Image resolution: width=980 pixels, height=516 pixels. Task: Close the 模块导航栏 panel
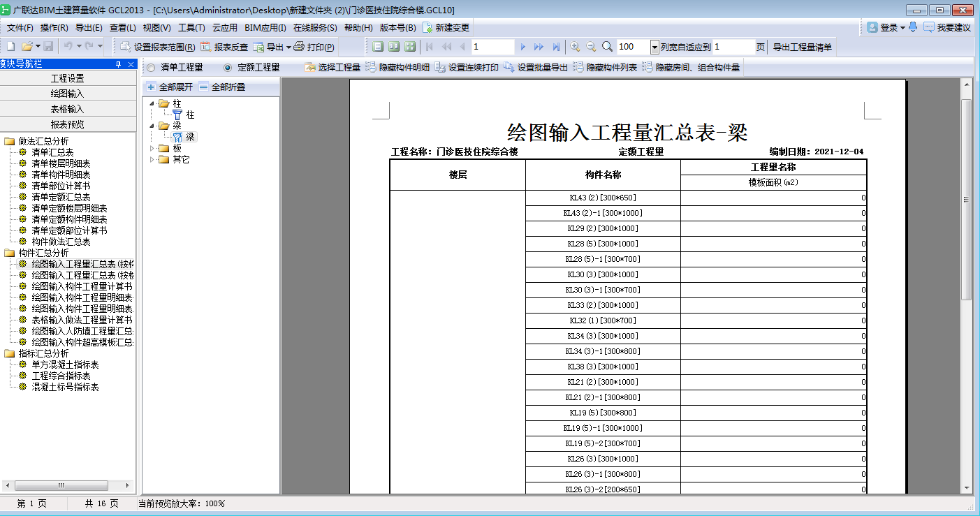tap(130, 64)
